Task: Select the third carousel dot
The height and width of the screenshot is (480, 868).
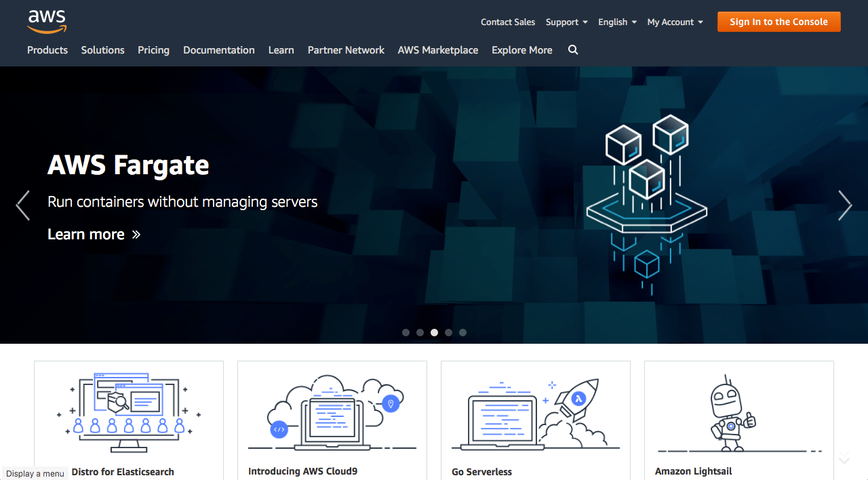Action: coord(434,333)
